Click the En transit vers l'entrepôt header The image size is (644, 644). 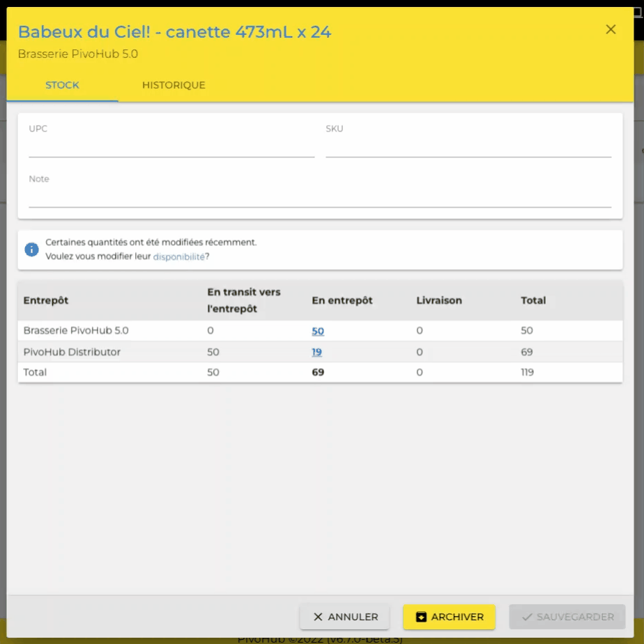click(244, 300)
